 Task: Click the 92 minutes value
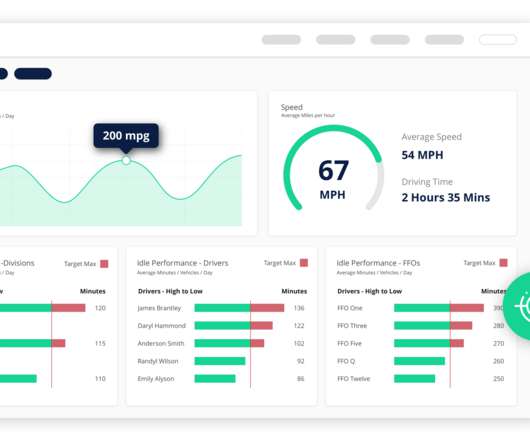300,361
